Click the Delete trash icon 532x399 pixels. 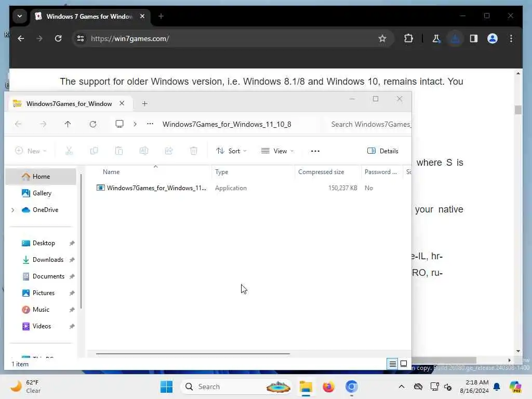tap(194, 151)
